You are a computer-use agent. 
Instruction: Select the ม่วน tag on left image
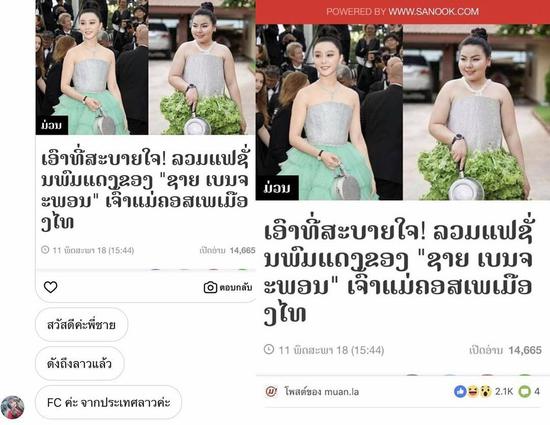(x=52, y=125)
